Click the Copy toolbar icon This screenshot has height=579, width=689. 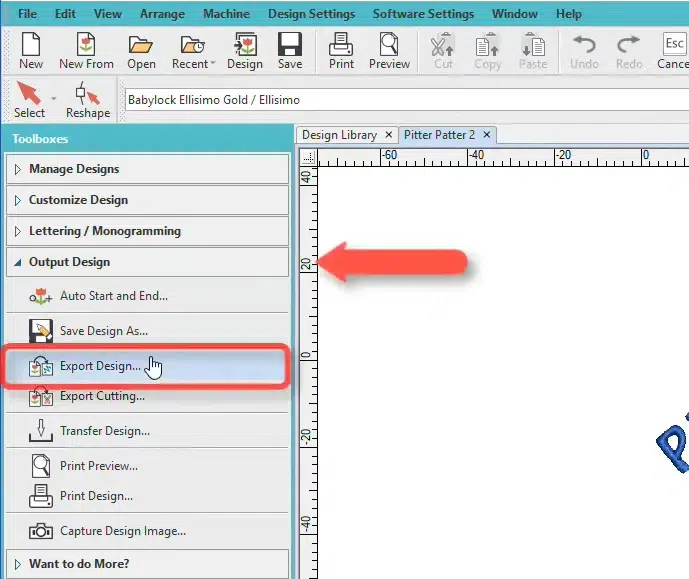488,51
